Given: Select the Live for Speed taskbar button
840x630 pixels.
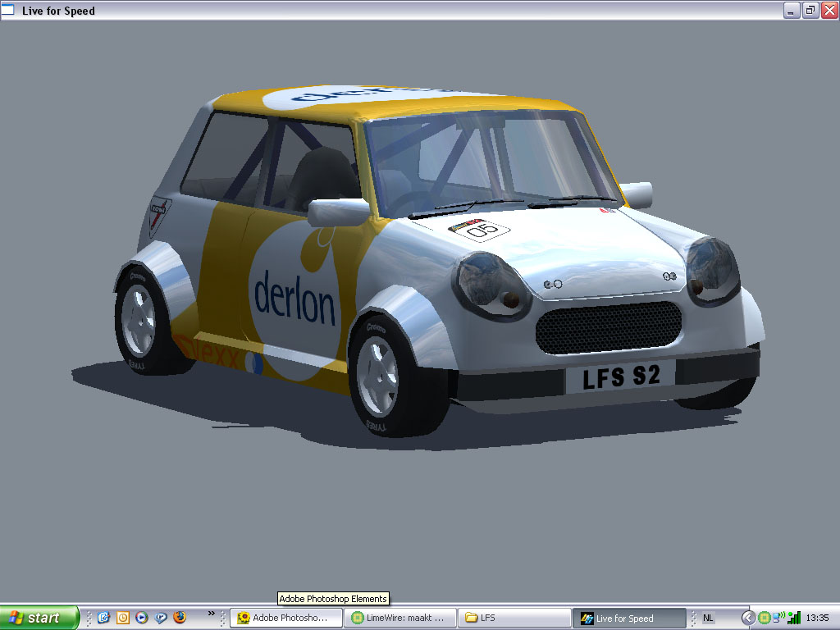Looking at the screenshot, I should click(629, 618).
